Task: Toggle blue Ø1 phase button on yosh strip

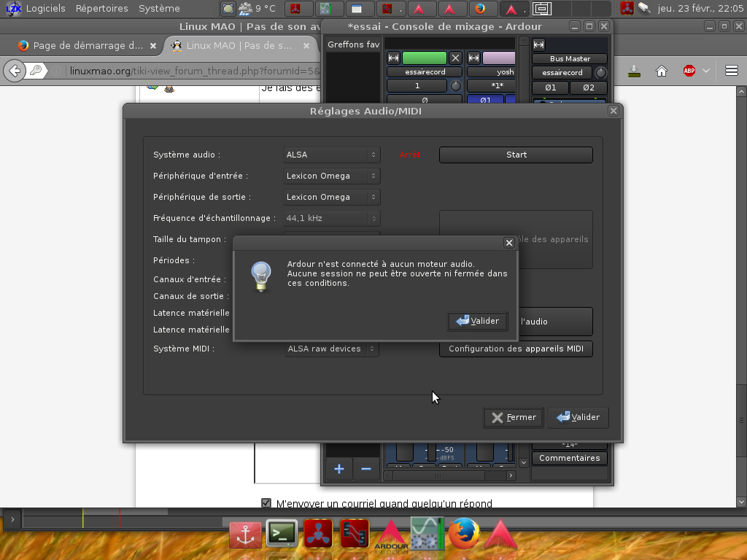Action: point(485,100)
